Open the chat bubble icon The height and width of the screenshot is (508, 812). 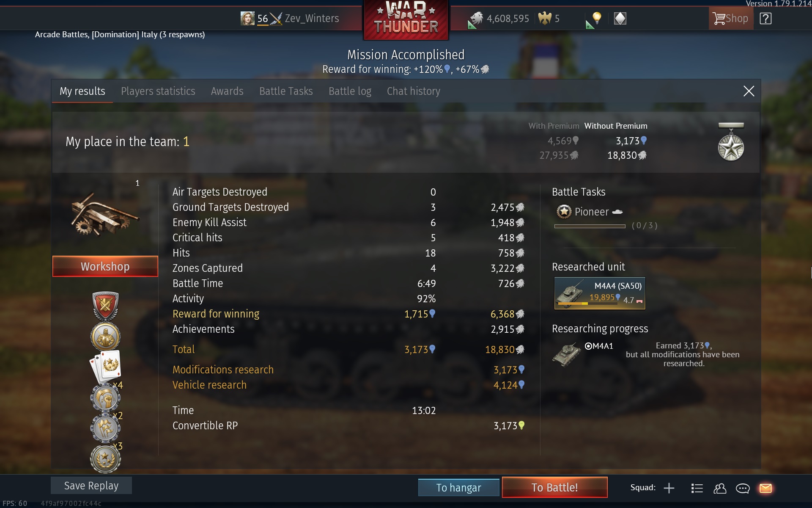[x=743, y=488]
